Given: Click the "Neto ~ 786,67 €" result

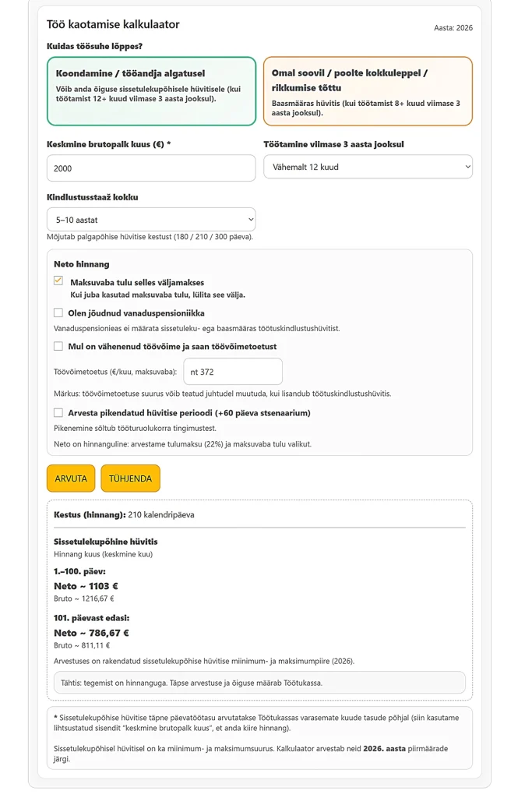Looking at the screenshot, I should click(x=91, y=633).
